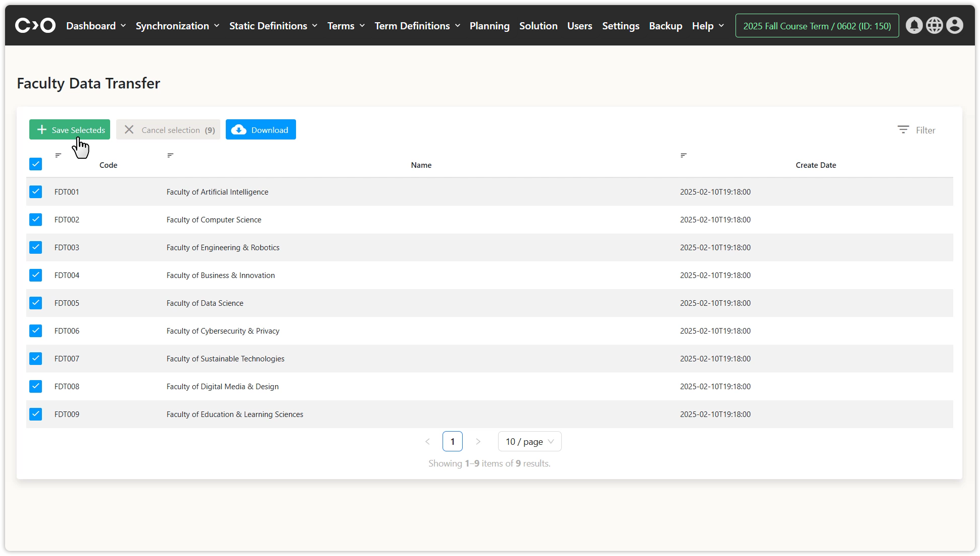This screenshot has height=556, width=980.
Task: Open the user profile avatar icon
Action: pos(954,25)
